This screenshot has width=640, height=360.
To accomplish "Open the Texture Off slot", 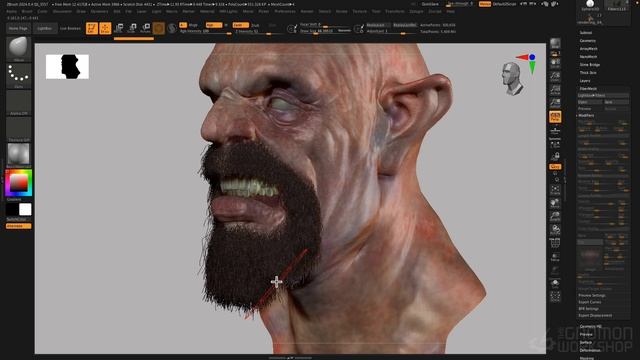I will coord(18,128).
